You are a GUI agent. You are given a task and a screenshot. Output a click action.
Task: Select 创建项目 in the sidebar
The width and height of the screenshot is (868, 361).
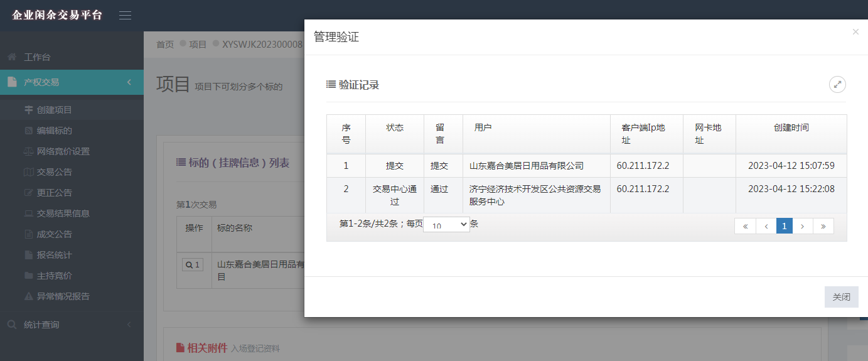pos(54,110)
